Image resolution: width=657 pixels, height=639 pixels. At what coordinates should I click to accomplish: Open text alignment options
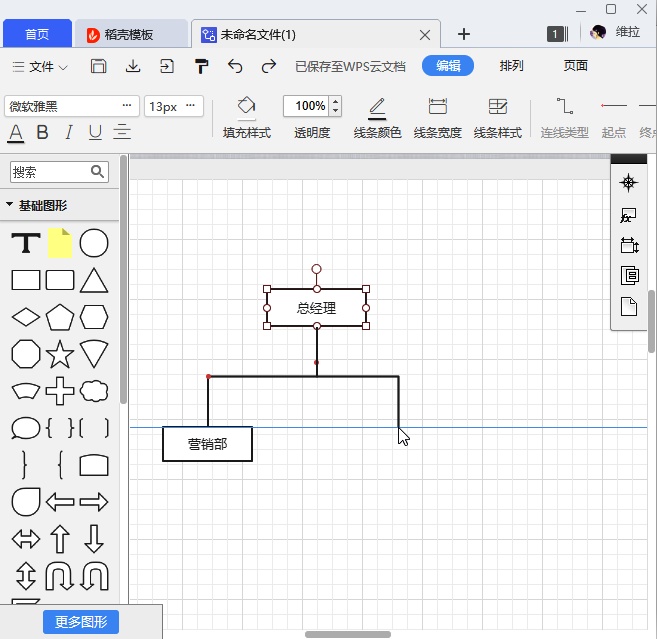click(122, 132)
